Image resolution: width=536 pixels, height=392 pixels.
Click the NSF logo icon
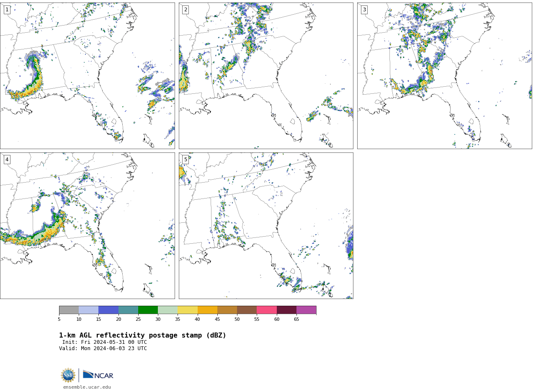click(68, 375)
